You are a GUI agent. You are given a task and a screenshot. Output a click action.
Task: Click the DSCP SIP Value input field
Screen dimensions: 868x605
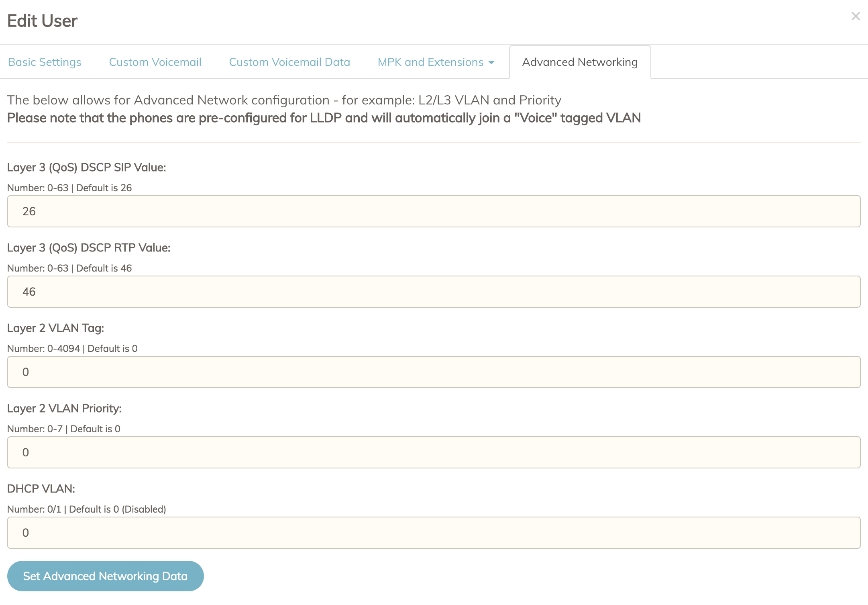434,211
